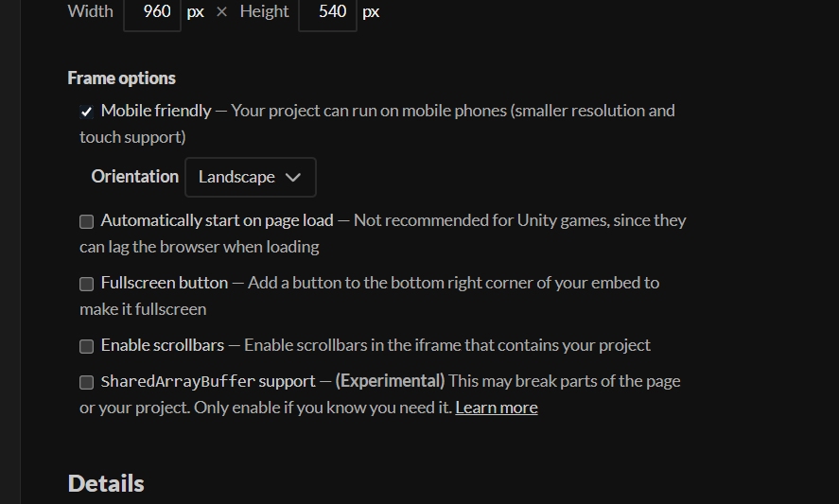Click the Width input field showing 960
Image resolution: width=839 pixels, height=504 pixels.
pos(152,12)
